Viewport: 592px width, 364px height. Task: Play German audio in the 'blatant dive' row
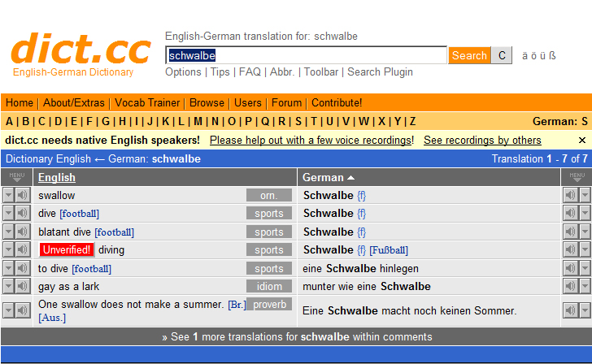click(571, 232)
